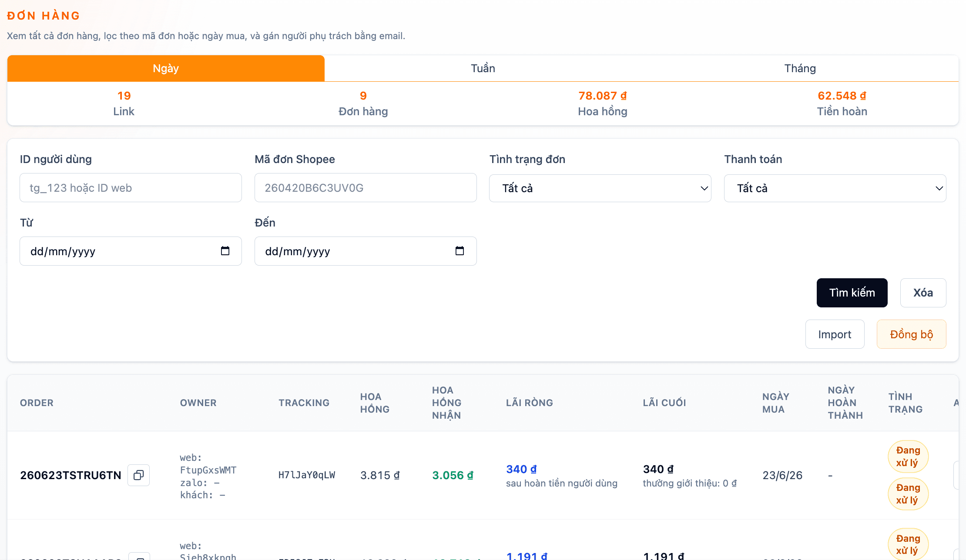The width and height of the screenshot is (966, 560).
Task: Select order number 260623TSTRU6TN text
Action: click(70, 475)
